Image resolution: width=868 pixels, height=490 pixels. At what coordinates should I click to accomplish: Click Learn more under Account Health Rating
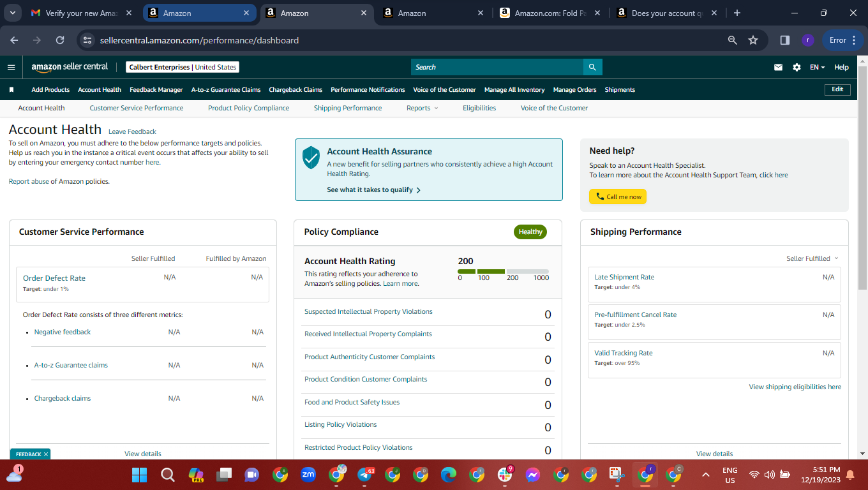400,284
